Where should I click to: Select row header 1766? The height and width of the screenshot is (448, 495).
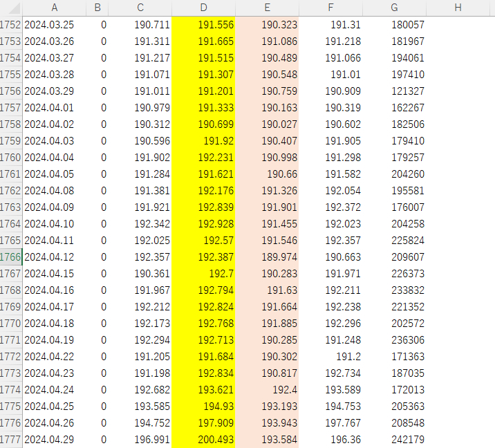(x=11, y=257)
